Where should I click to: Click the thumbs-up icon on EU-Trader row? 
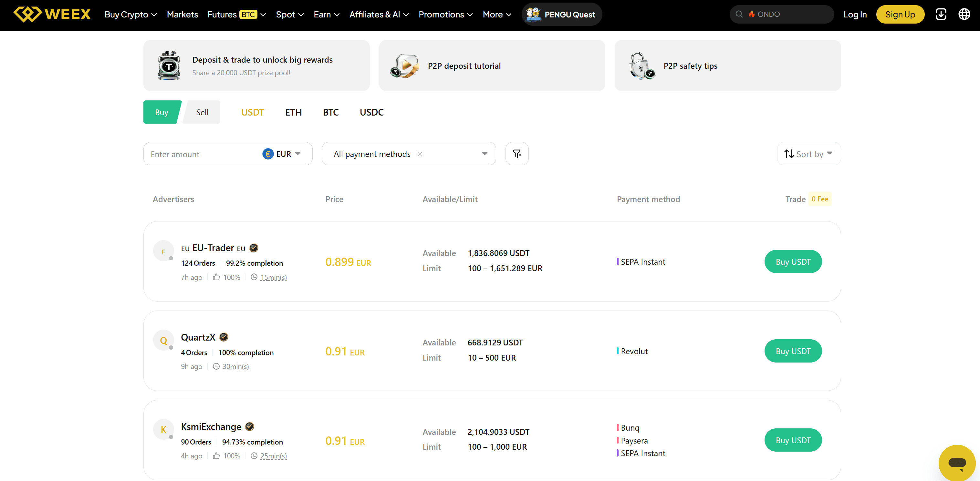[x=216, y=277]
